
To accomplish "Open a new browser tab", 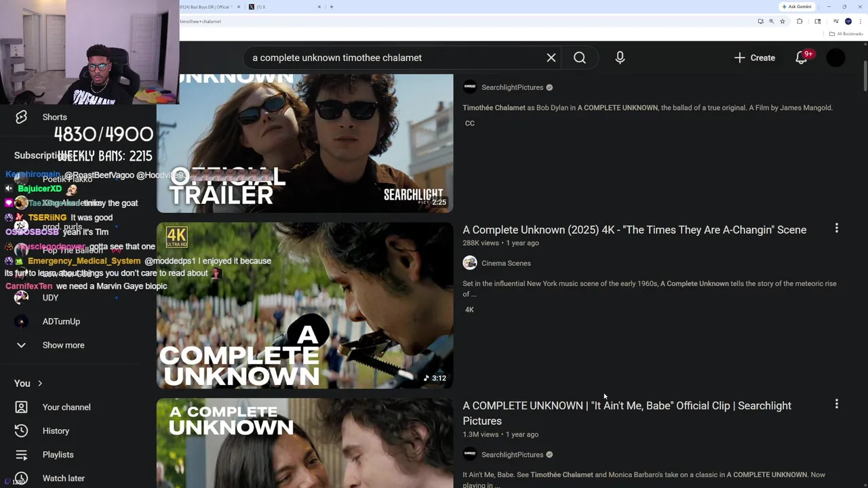I will click(x=332, y=7).
